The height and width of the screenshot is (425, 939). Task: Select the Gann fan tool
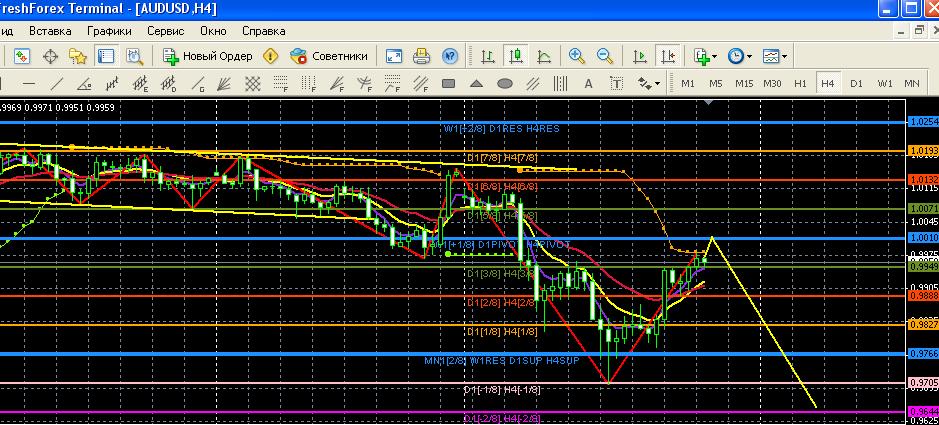225,84
